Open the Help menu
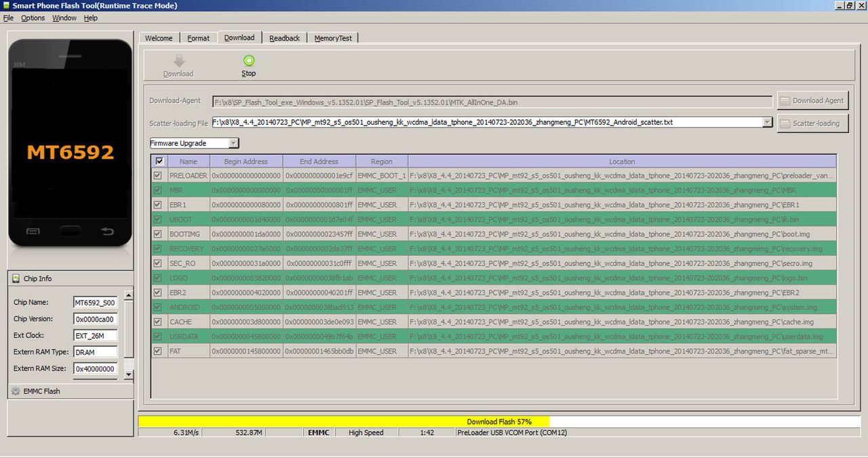868x458 pixels. tap(91, 18)
